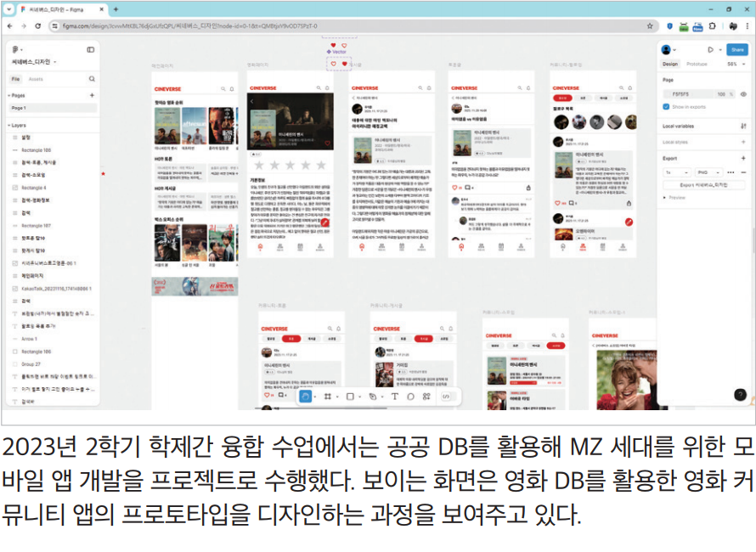Open the file name dropdown arrow
Viewport: 756px width, 552px height.
click(55, 62)
